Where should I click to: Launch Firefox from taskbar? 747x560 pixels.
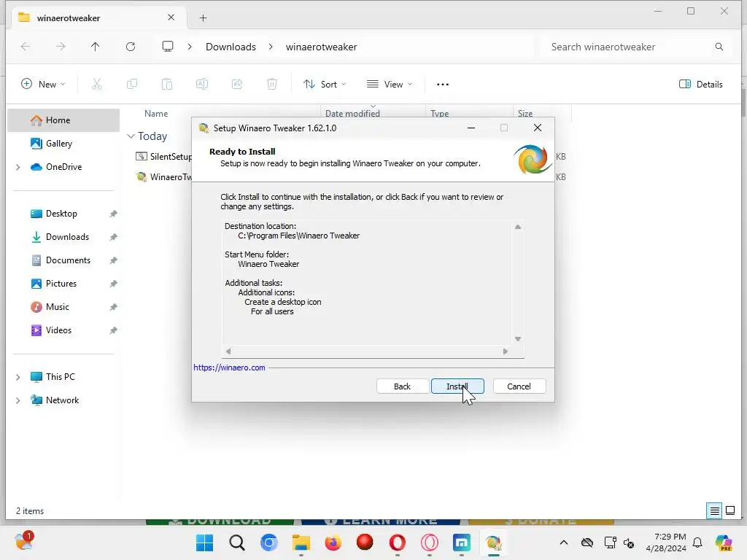[x=333, y=542]
